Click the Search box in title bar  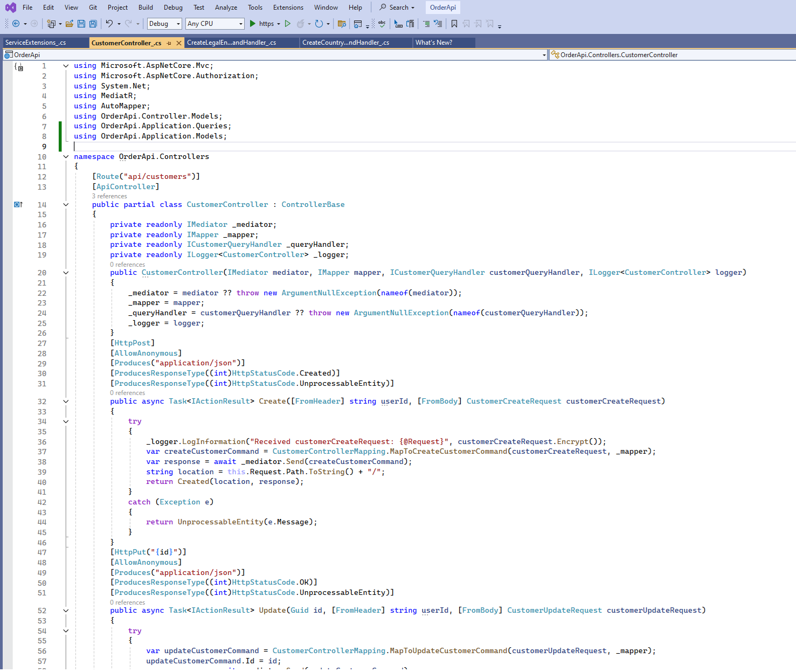pyautogui.click(x=398, y=8)
